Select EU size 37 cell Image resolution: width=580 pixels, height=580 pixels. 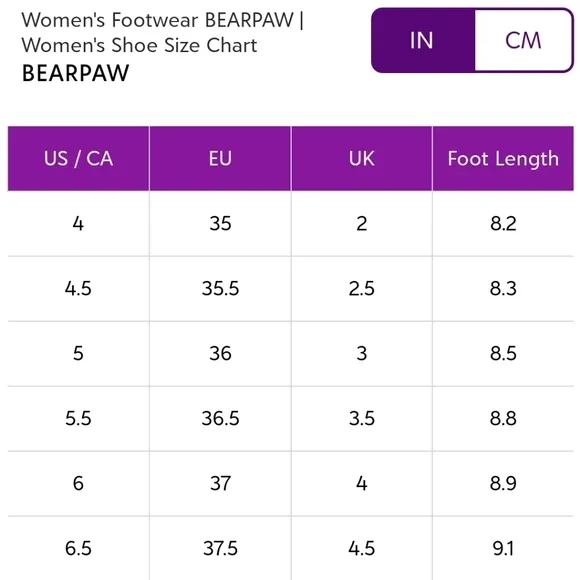(220, 483)
